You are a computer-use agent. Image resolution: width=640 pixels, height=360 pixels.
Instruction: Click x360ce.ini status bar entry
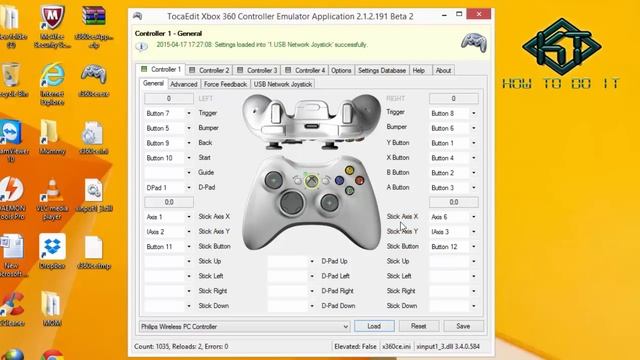pyautogui.click(x=396, y=347)
